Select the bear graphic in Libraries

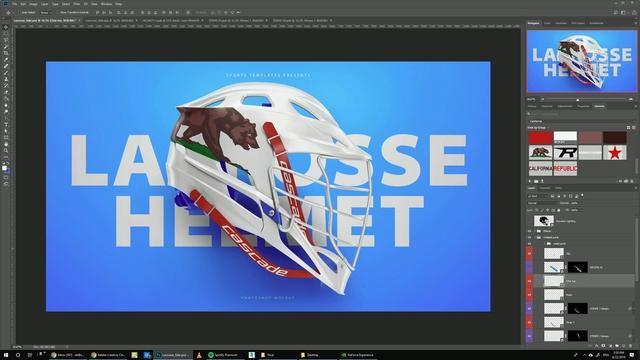pyautogui.click(x=540, y=152)
